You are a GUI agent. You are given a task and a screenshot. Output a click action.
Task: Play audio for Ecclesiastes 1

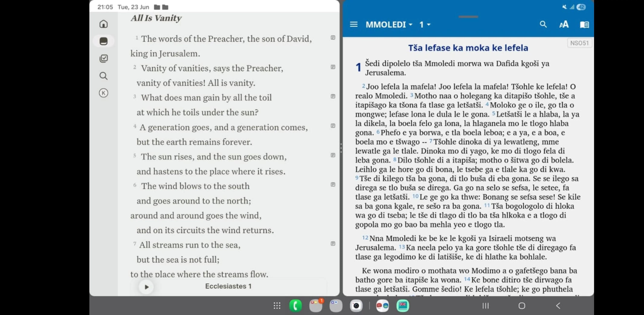147,287
